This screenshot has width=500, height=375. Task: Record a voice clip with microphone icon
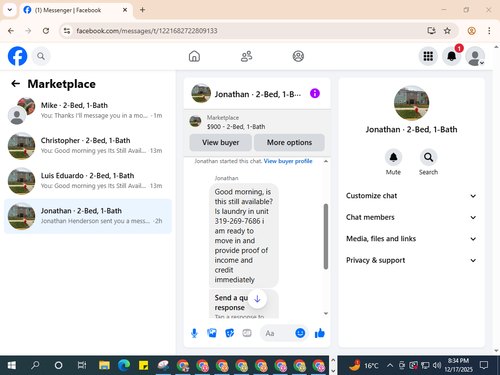point(194,333)
